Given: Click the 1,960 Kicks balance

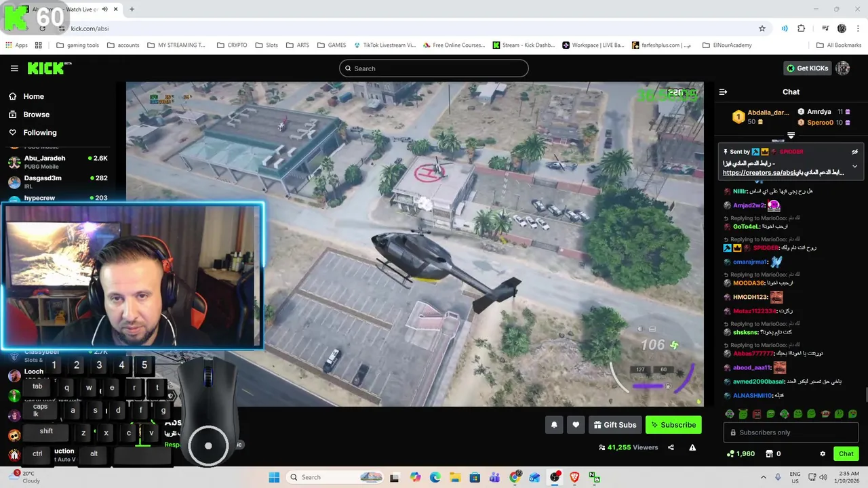Looking at the screenshot, I should pos(741,453).
